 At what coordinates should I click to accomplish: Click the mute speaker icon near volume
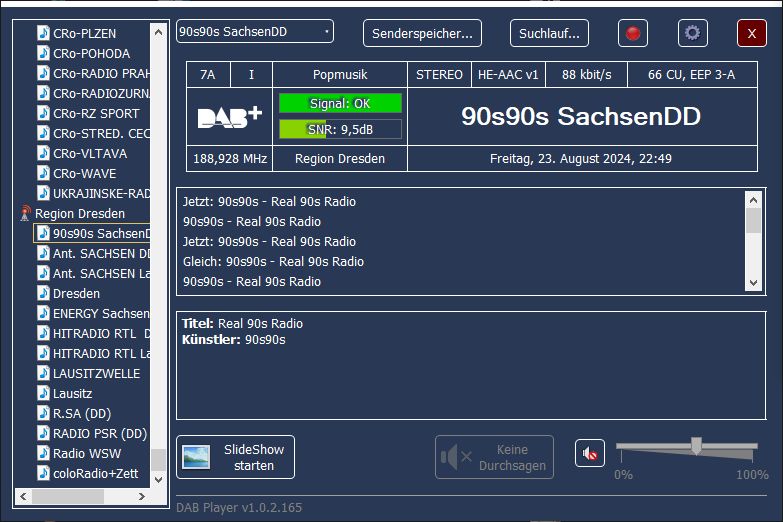[x=590, y=454]
